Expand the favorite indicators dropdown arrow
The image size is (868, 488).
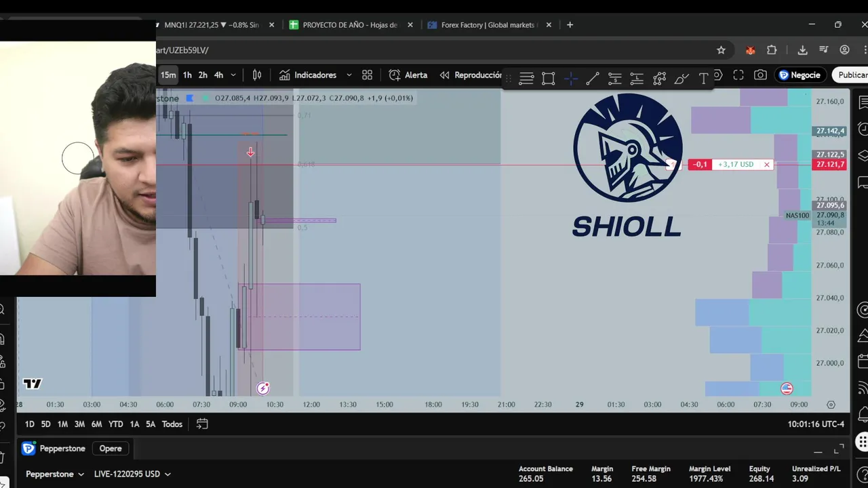point(349,75)
